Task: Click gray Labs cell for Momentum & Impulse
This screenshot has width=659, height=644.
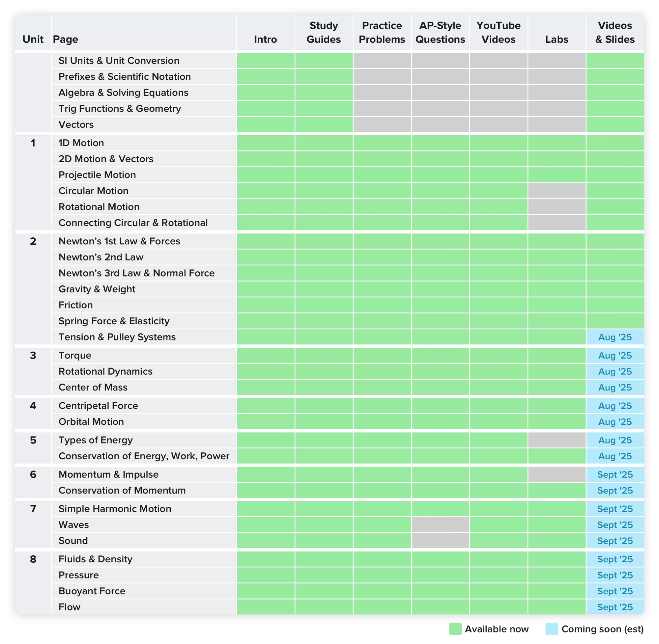Action: click(557, 474)
